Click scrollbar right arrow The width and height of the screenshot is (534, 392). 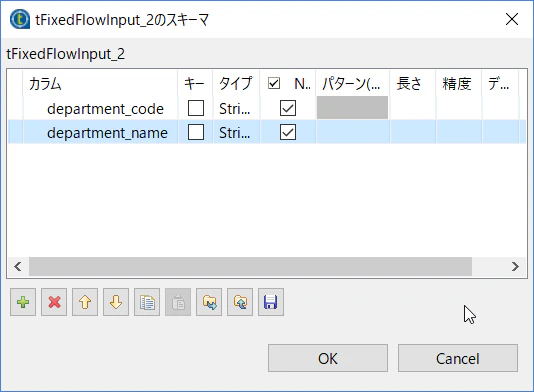516,266
